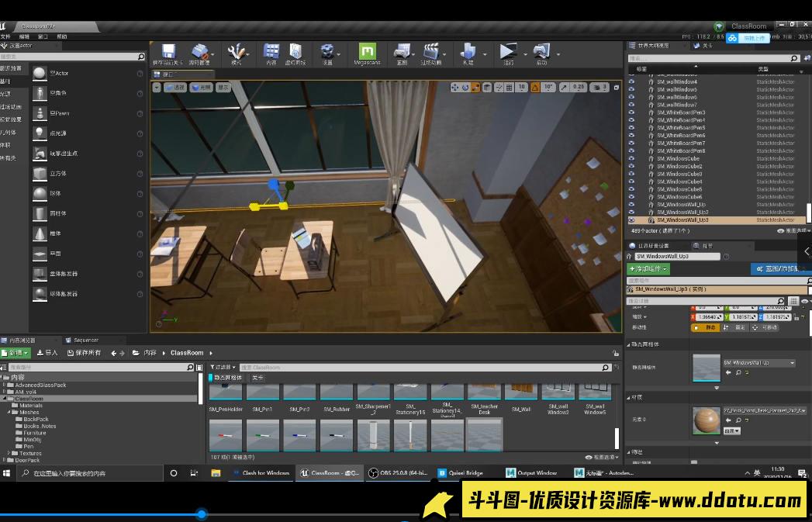Toggle rotation snapping in viewport
Viewport: 812px width, 522px height.
coord(535,88)
